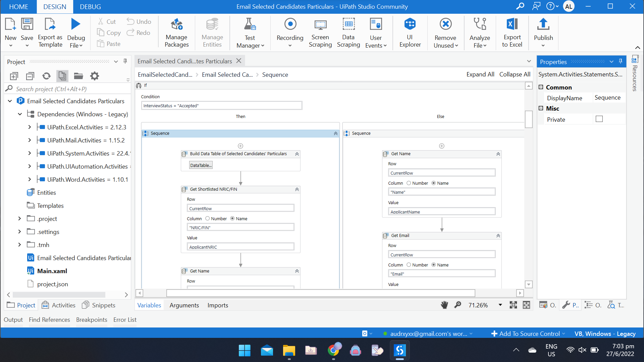
Task: Open the zoom percentage dropdown
Action: [500, 305]
